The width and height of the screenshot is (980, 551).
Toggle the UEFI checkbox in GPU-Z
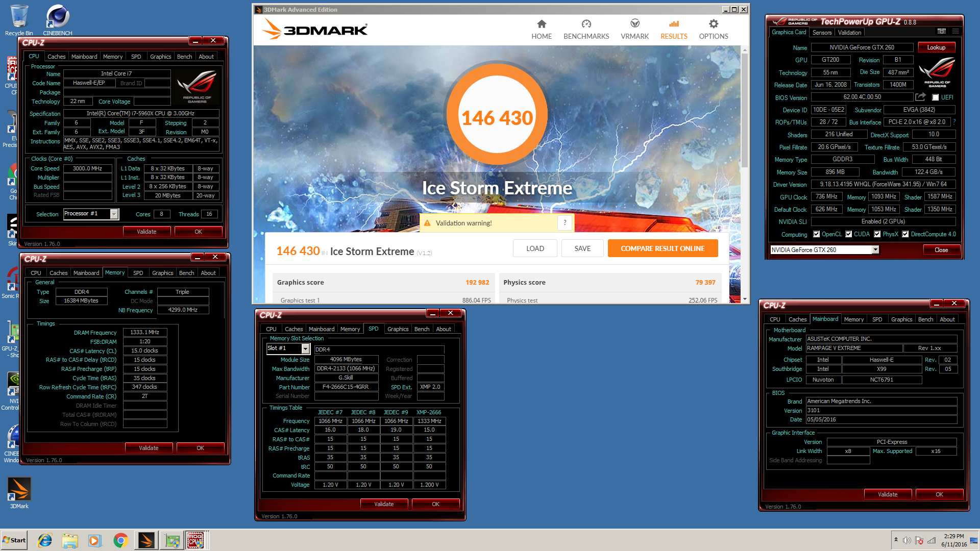click(936, 97)
